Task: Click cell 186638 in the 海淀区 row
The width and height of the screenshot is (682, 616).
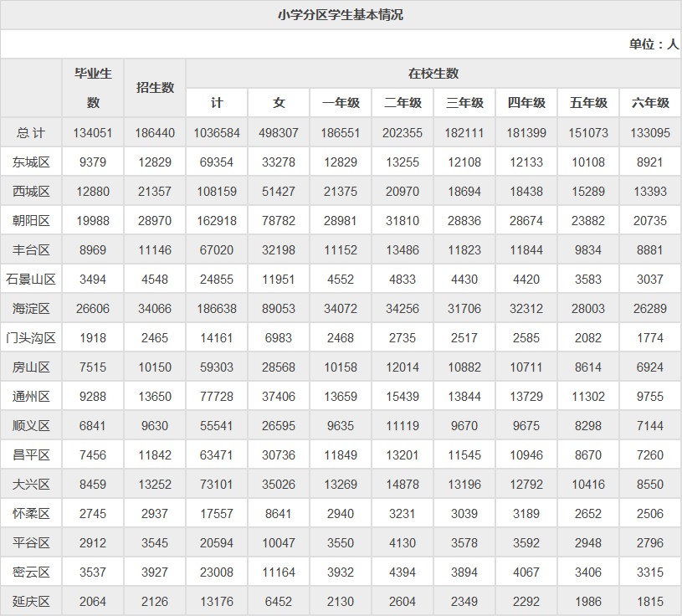Action: [217, 309]
